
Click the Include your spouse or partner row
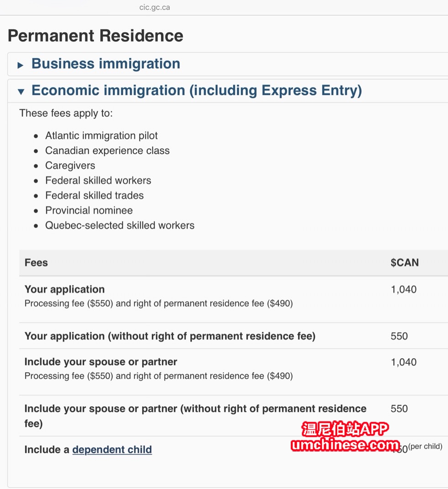[x=234, y=372]
